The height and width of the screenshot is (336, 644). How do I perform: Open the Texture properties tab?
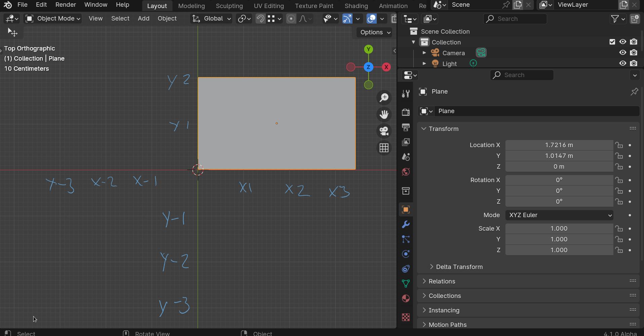point(406,317)
